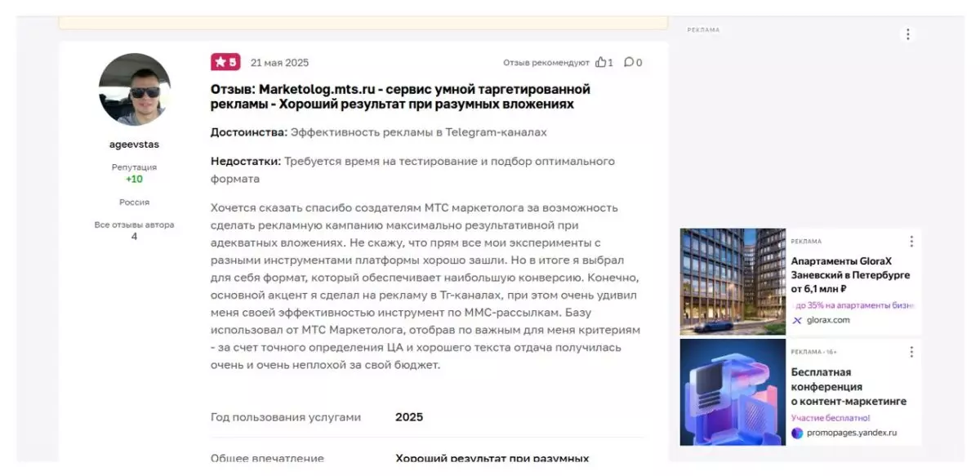Open options for the GloraX apartments ad
Image resolution: width=980 pixels, height=476 pixels.
pyautogui.click(x=911, y=242)
